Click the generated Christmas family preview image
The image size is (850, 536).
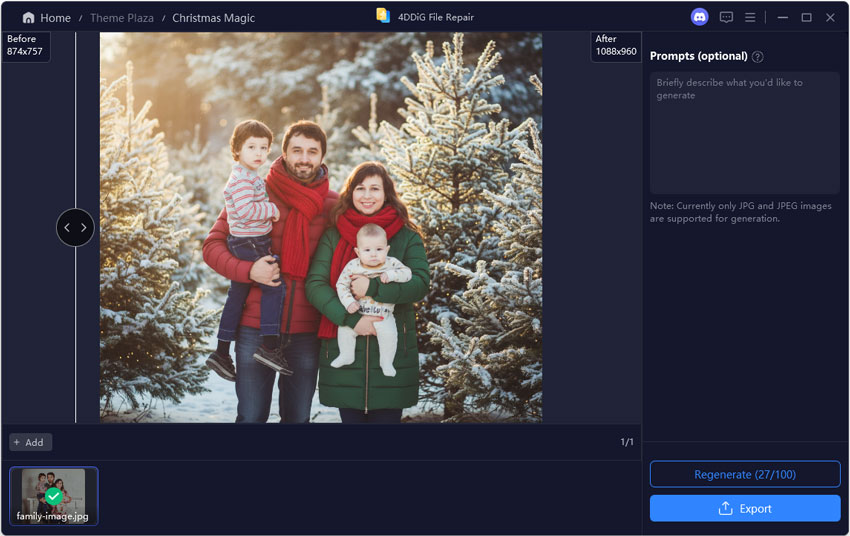pos(321,228)
